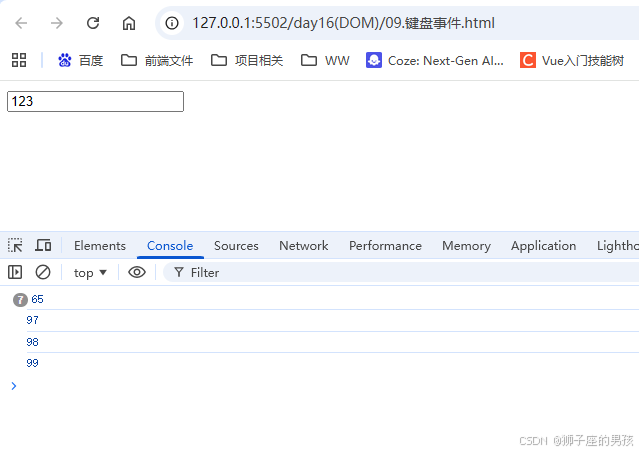Open the apps grid in bookmarks bar

tap(19, 60)
